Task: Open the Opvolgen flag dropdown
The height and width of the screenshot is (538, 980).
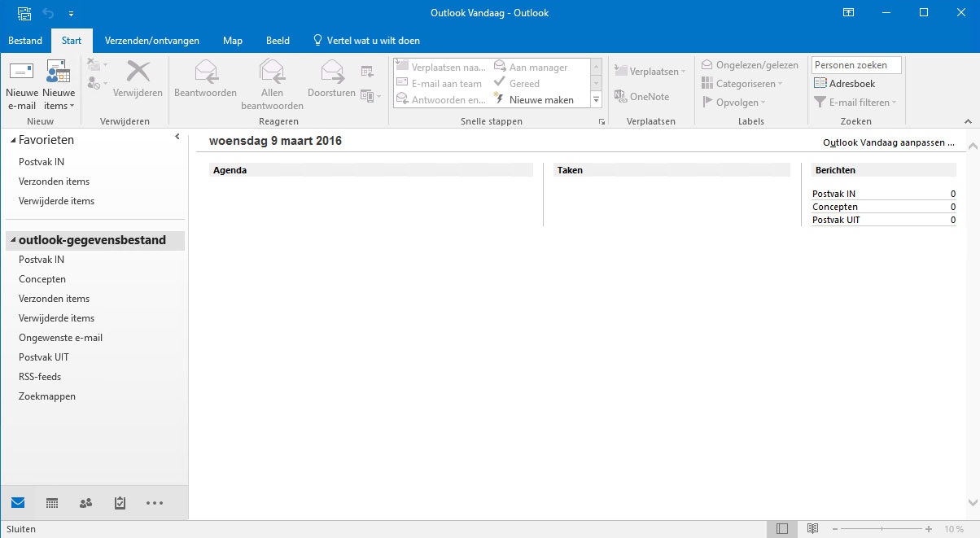Action: tap(733, 103)
